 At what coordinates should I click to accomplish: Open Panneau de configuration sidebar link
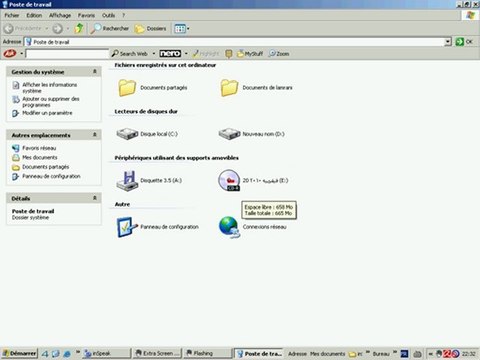(x=51, y=176)
